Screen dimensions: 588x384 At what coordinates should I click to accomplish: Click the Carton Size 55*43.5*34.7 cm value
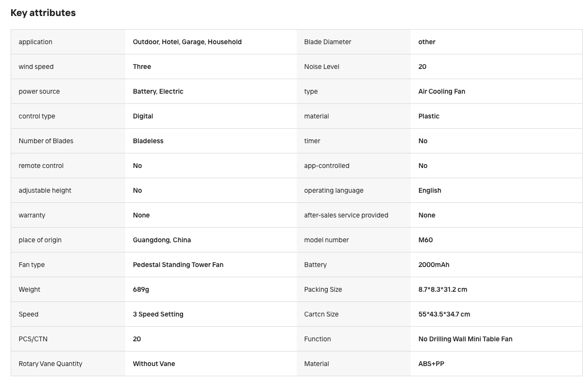point(444,314)
